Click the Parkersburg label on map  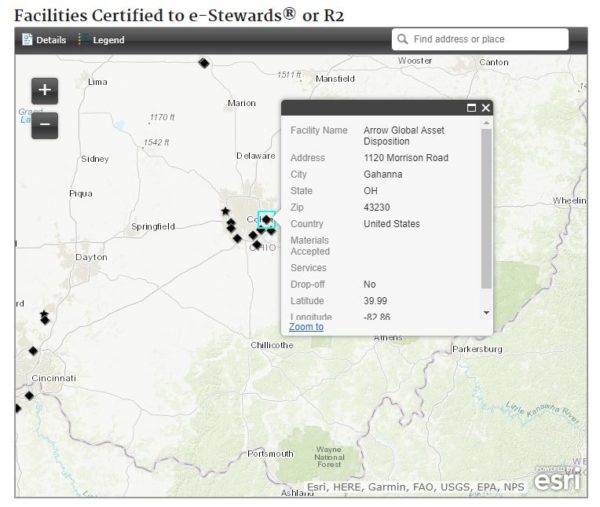pyautogui.click(x=477, y=349)
